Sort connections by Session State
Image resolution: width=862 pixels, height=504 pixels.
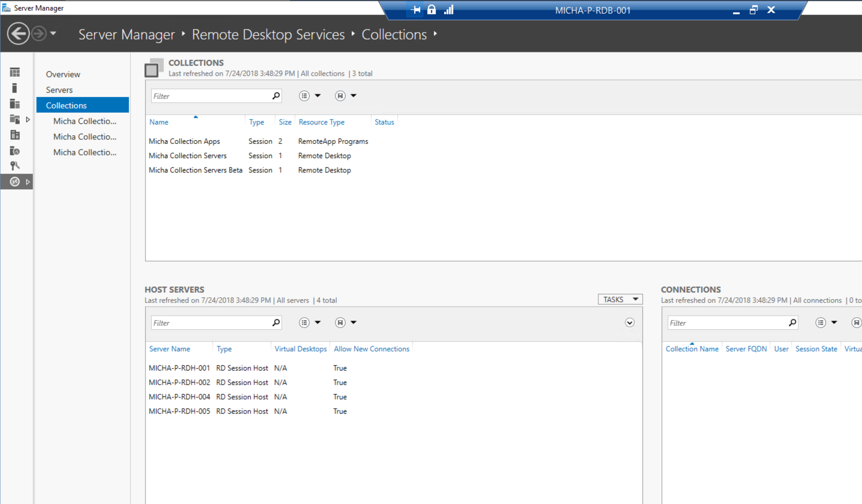[x=816, y=349]
